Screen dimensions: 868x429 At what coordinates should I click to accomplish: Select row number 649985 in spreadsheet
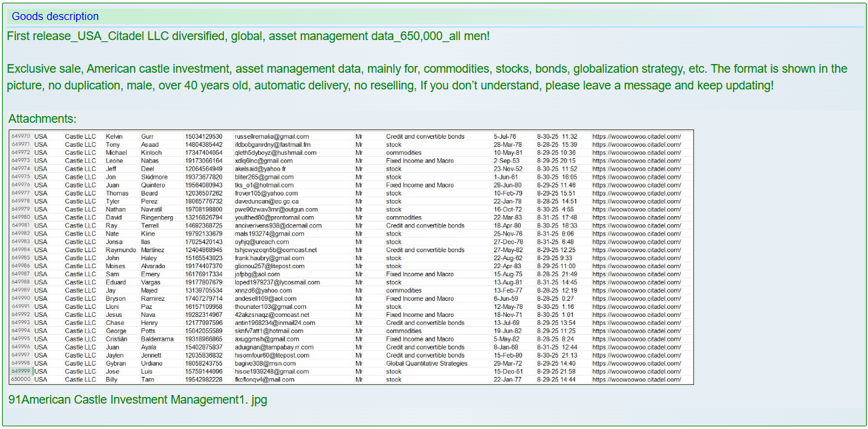coord(21,258)
